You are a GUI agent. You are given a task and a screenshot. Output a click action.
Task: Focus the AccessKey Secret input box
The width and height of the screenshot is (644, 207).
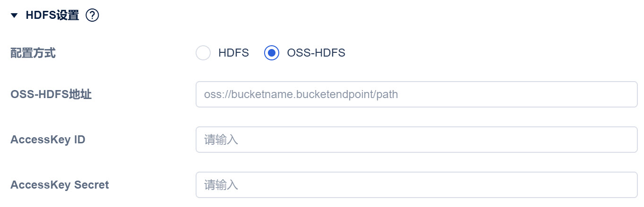tap(416, 185)
